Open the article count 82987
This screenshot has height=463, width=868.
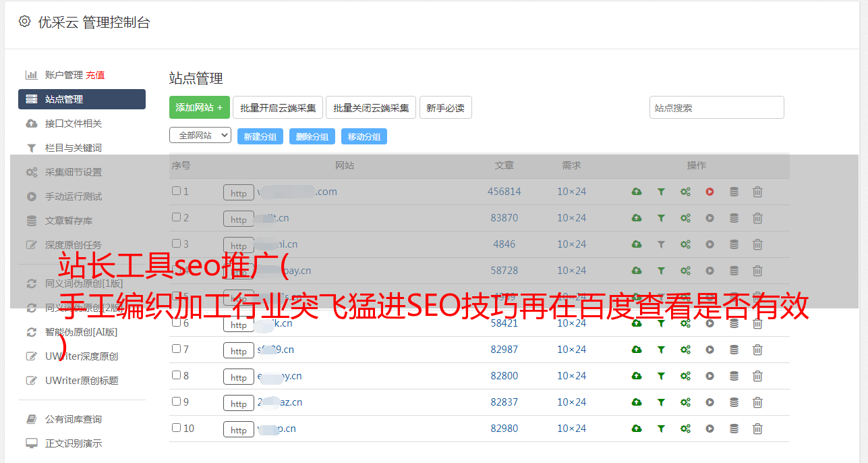point(504,350)
